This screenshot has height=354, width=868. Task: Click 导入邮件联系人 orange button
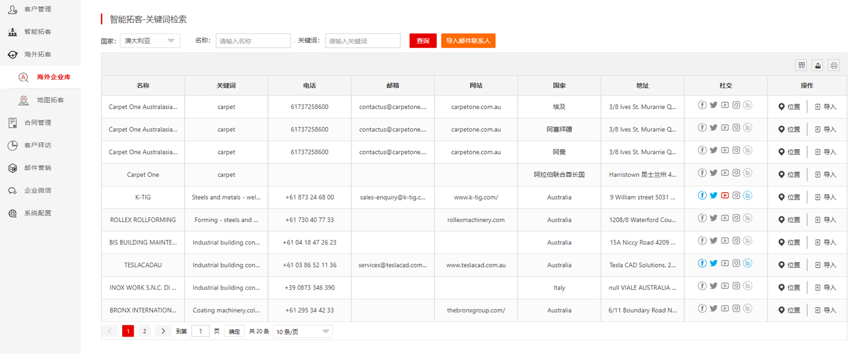(x=468, y=41)
